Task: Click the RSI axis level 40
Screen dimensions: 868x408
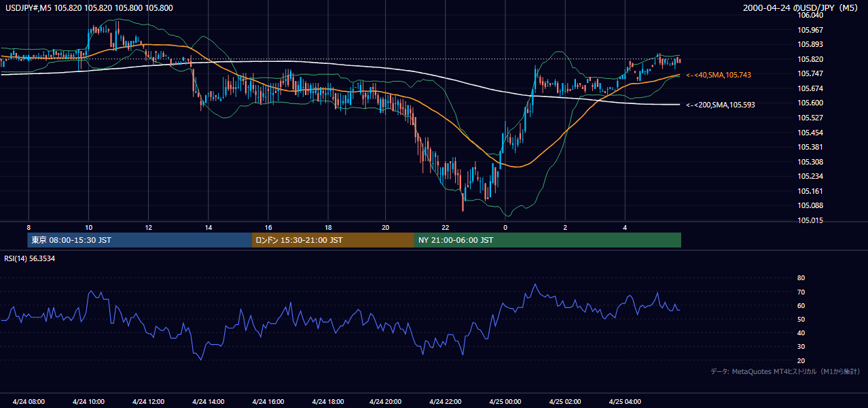Action: tap(801, 333)
